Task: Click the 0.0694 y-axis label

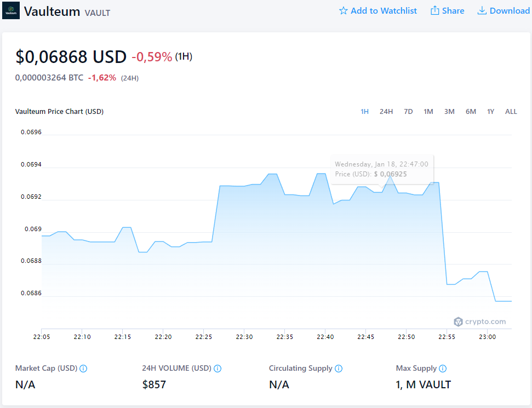Action: pyautogui.click(x=31, y=164)
